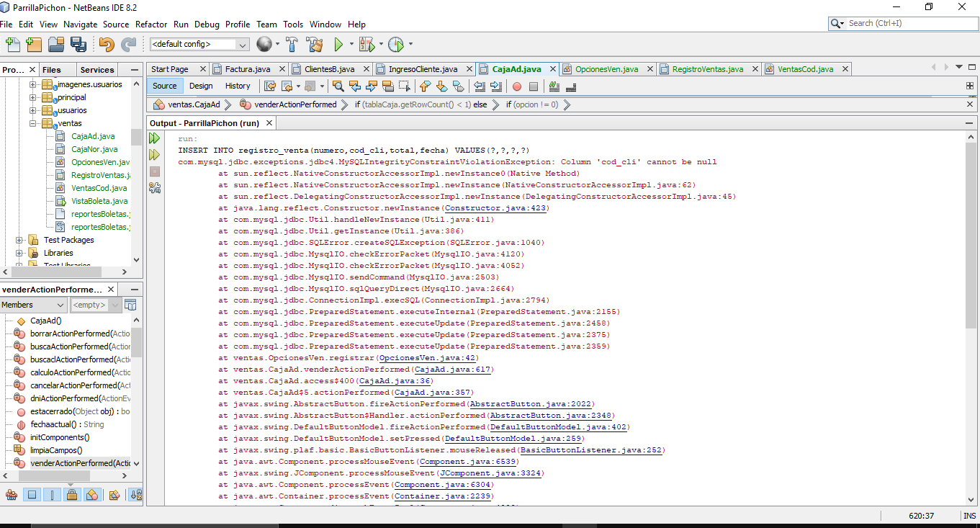Click the Stop Macro Recording square icon

coord(534,86)
